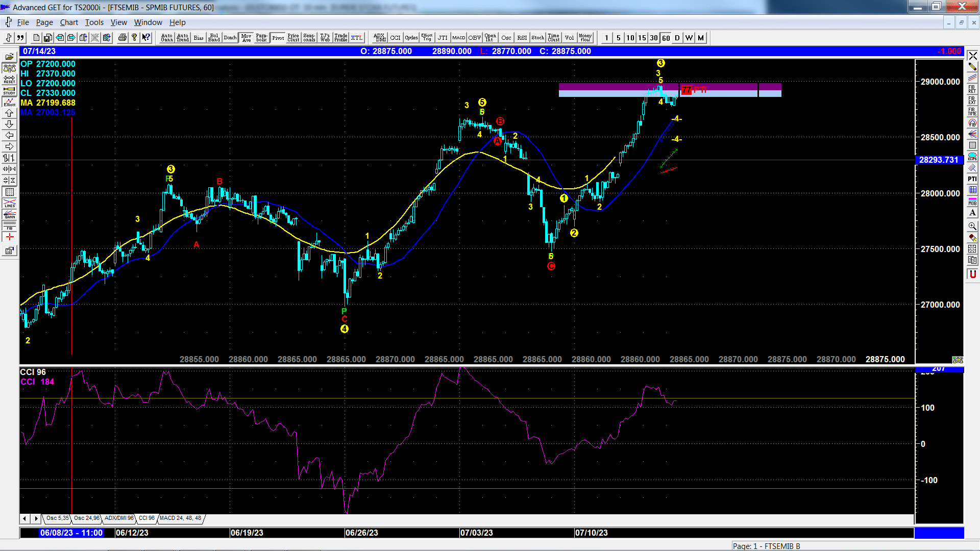The image size is (980, 551).
Task: Select the MOB tool
Action: (972, 202)
